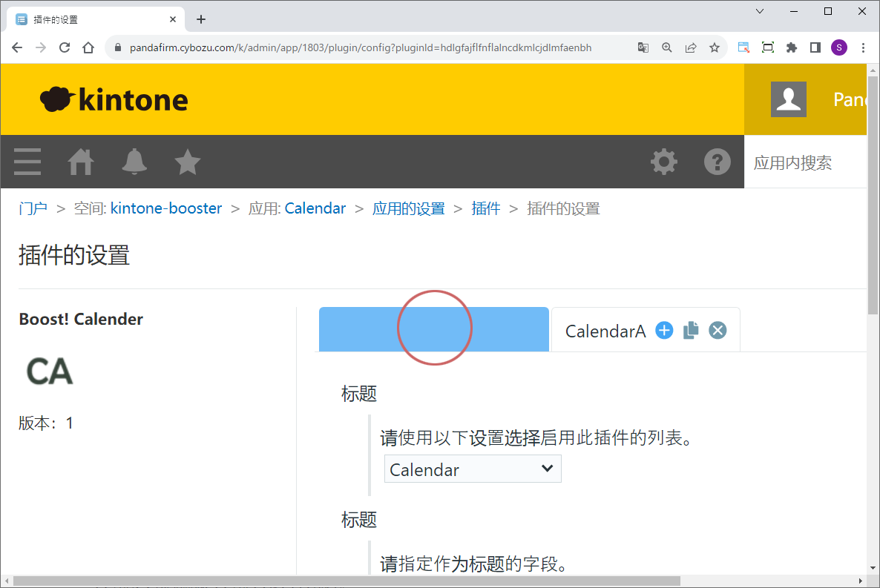Go to the portal home icon

click(81, 162)
